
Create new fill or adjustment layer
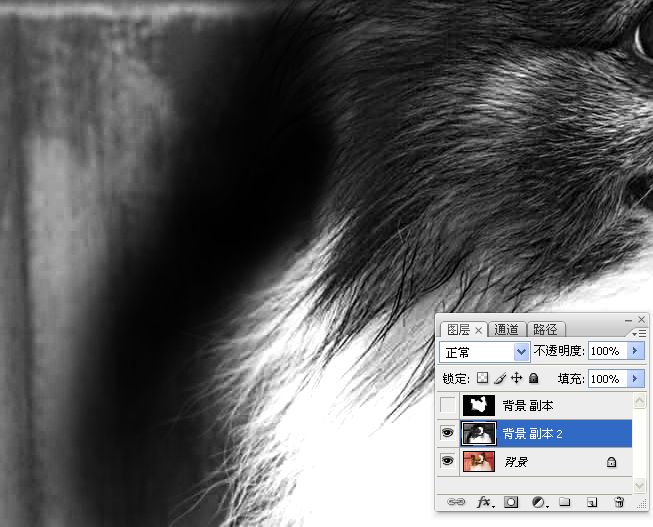click(x=539, y=501)
